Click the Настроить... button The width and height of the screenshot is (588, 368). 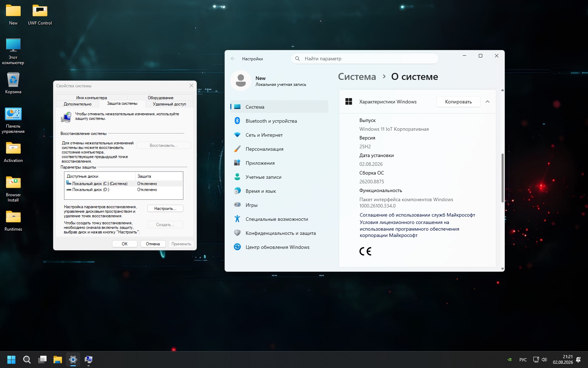click(x=165, y=209)
